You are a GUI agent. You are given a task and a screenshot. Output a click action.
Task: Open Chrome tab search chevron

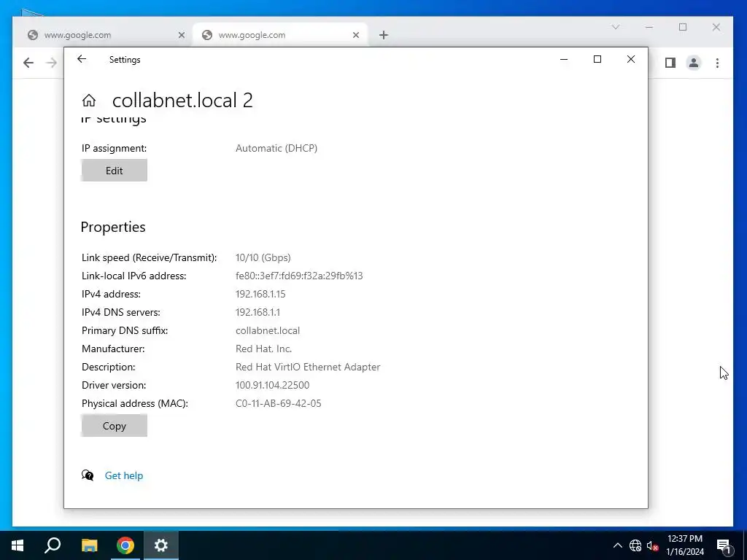pyautogui.click(x=616, y=27)
